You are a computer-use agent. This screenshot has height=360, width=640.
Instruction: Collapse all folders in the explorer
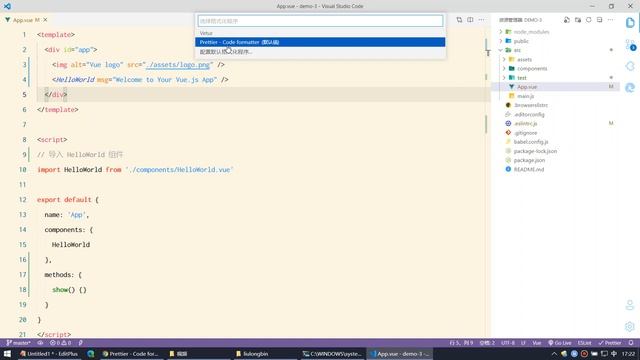600,20
